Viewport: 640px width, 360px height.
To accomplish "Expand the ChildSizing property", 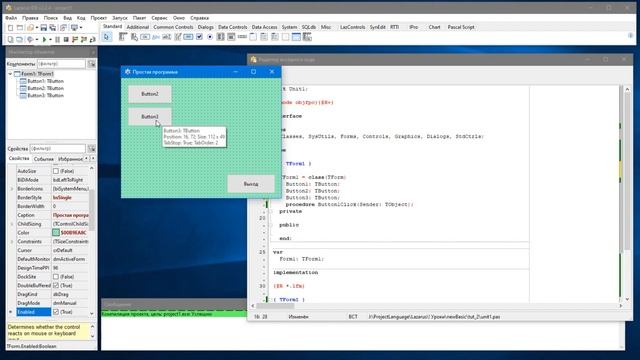I will [11, 224].
